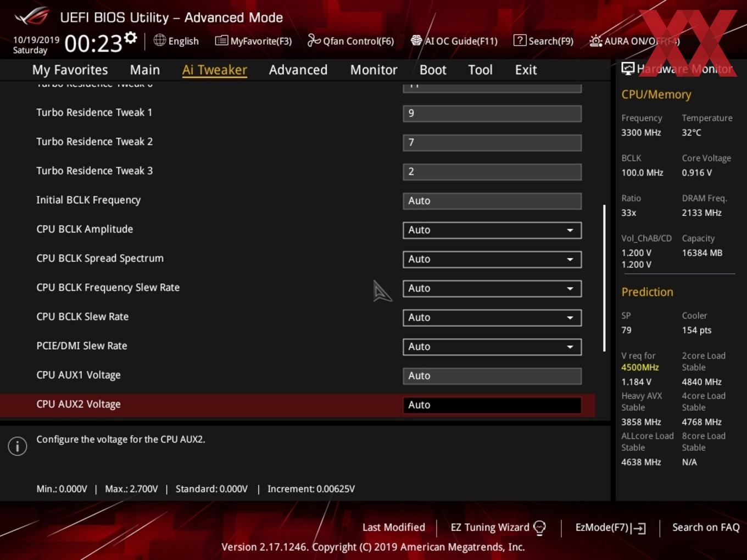This screenshot has width=747, height=560.
Task: Toggle AURA lighting icon
Action: (595, 41)
